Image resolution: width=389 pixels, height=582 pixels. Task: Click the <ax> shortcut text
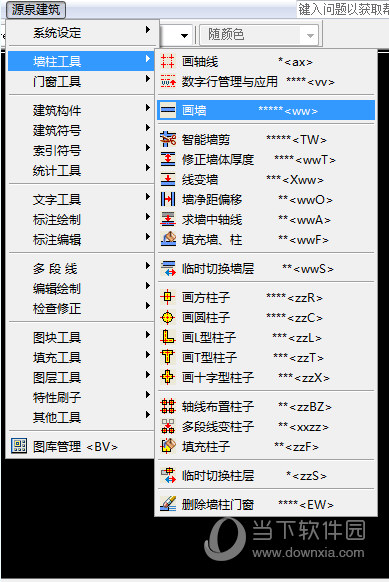[x=298, y=62]
